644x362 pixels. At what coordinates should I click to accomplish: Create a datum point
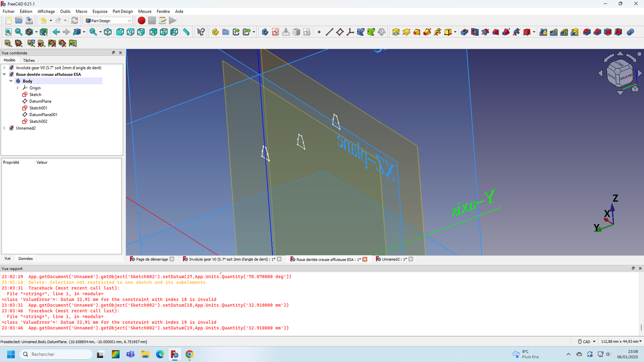click(x=319, y=32)
